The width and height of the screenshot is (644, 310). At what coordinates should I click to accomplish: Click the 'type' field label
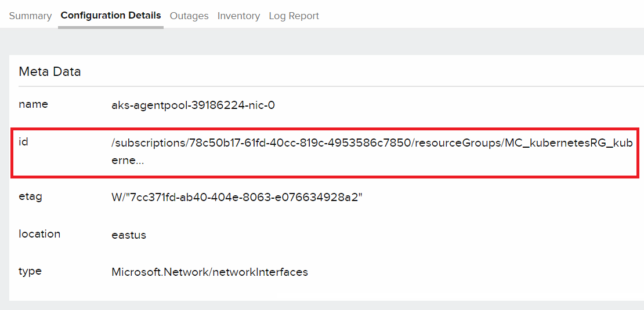click(x=30, y=271)
